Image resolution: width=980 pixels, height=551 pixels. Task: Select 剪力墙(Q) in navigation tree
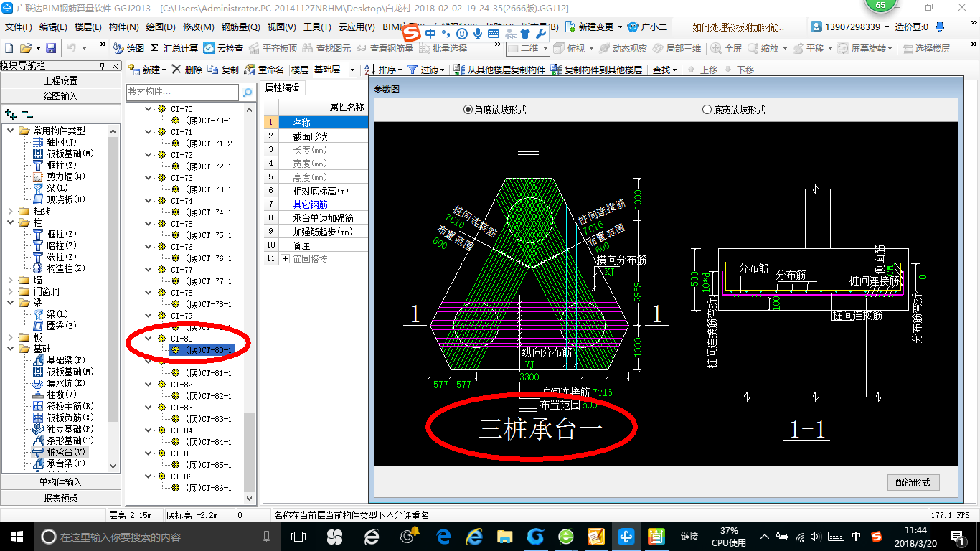coord(65,176)
